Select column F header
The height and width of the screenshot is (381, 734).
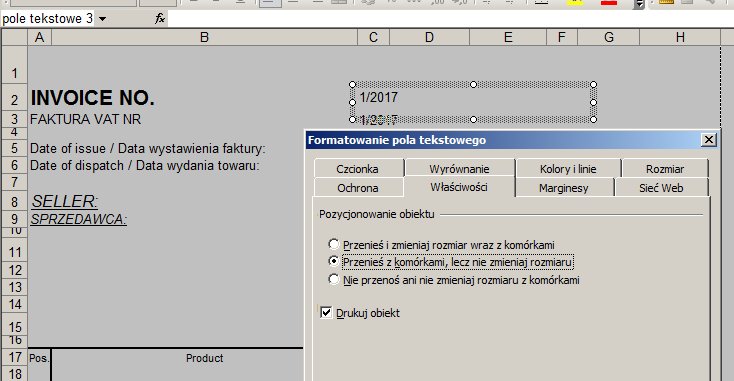[x=562, y=37]
